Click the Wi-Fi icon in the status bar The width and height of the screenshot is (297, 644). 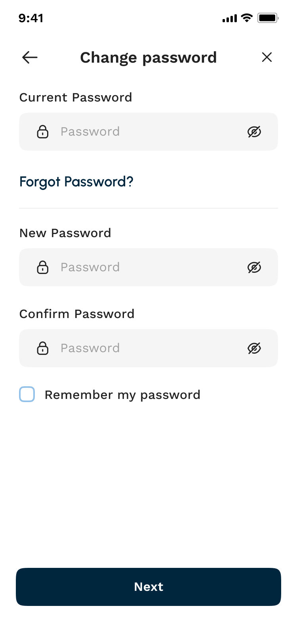point(246,18)
